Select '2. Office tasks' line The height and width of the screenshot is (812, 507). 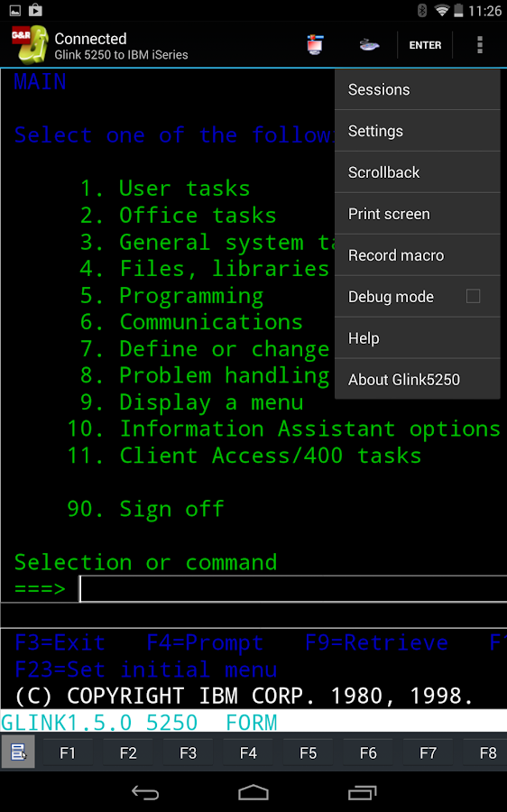point(178,216)
